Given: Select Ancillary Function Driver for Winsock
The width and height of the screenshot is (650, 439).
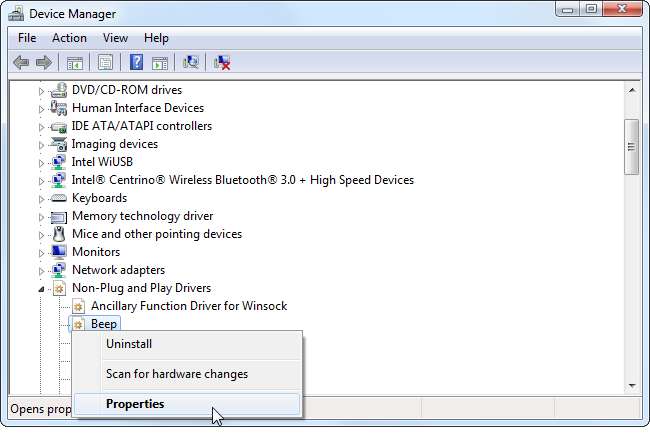Looking at the screenshot, I should click(x=188, y=306).
